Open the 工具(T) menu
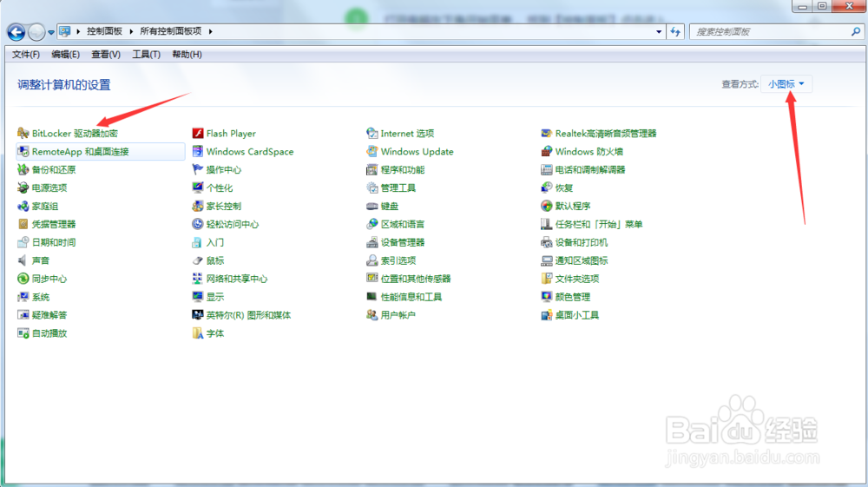 pos(146,54)
